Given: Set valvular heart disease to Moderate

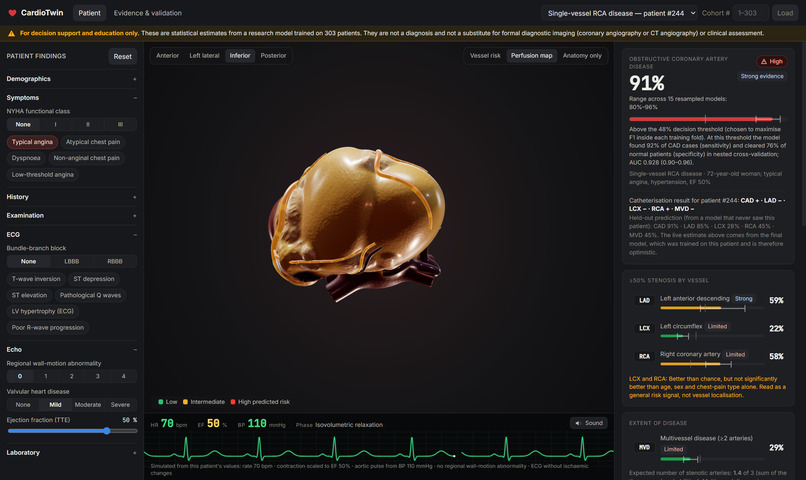Looking at the screenshot, I should [88, 405].
